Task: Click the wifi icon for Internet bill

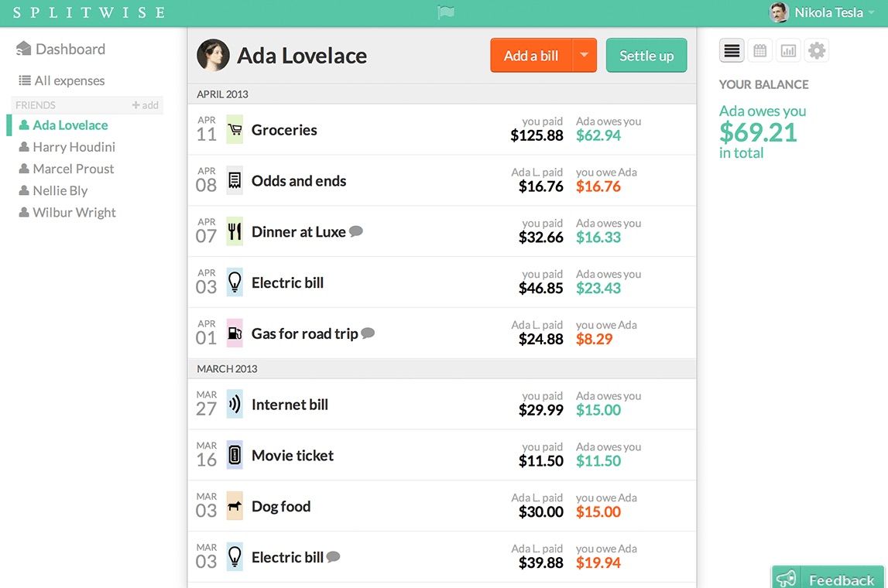Action: point(235,403)
